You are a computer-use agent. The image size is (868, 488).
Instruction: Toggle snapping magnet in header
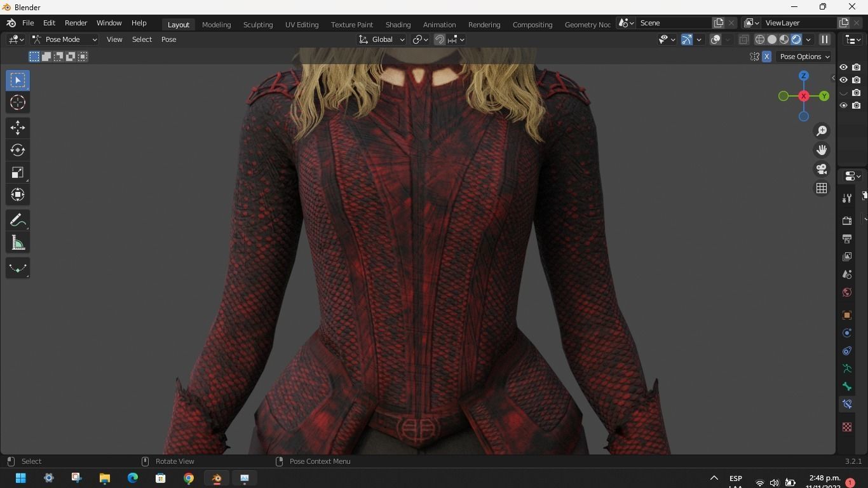pyautogui.click(x=439, y=39)
